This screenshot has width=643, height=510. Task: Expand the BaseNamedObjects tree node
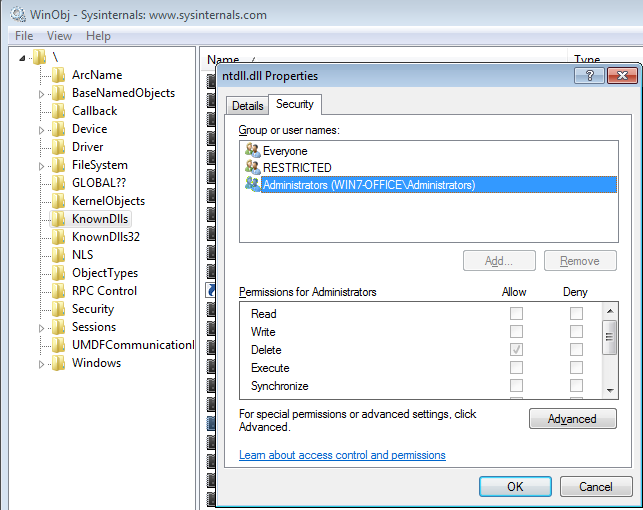42,94
